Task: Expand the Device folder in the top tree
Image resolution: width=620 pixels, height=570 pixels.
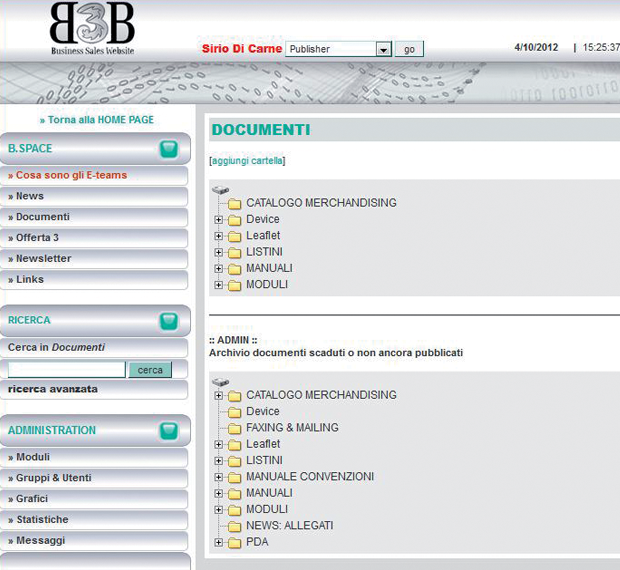Action: [x=219, y=220]
